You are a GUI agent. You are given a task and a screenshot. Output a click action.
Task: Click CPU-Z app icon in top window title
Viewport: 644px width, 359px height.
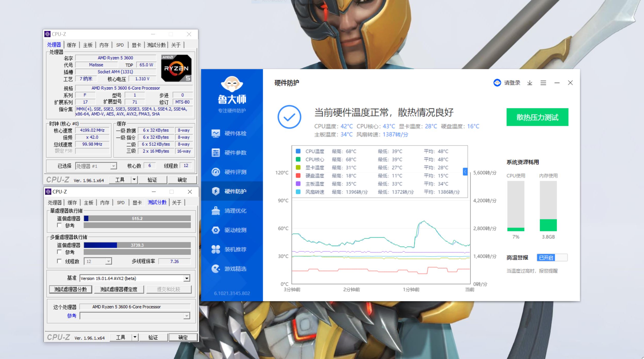pos(47,34)
